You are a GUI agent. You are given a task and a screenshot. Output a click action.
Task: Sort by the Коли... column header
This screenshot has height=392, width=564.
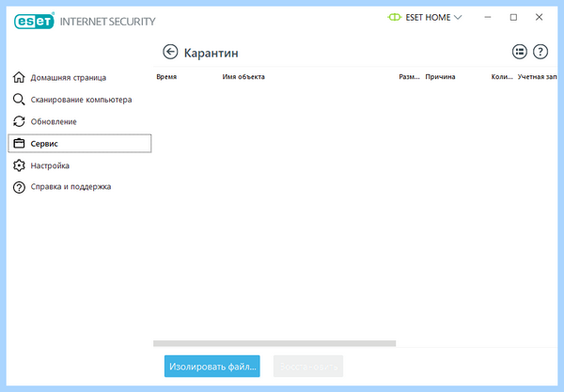pyautogui.click(x=502, y=76)
